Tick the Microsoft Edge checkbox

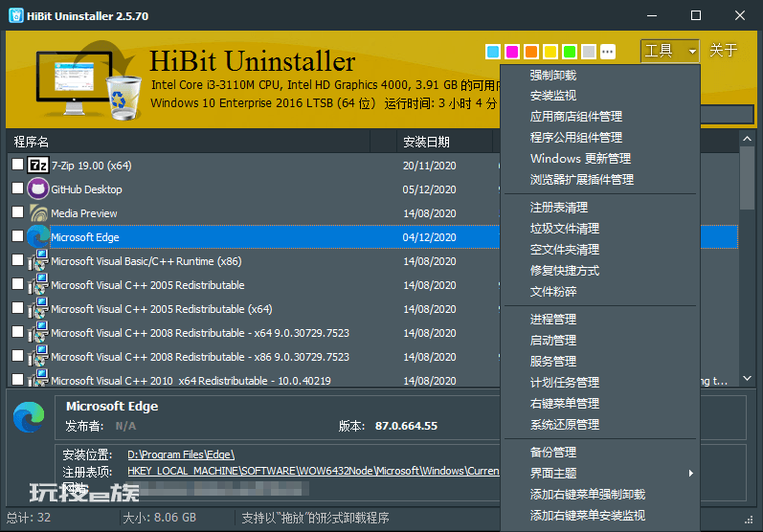point(17,235)
